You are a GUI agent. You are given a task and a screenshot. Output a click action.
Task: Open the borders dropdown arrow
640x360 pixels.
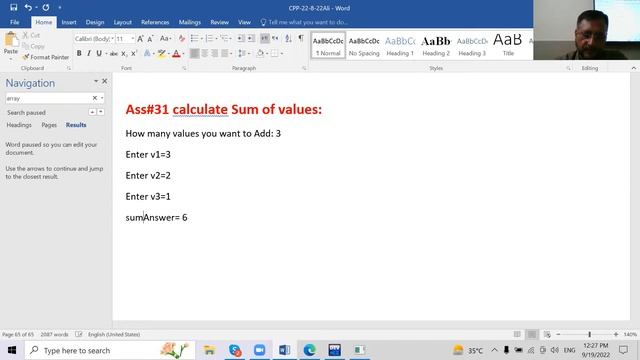tap(281, 53)
